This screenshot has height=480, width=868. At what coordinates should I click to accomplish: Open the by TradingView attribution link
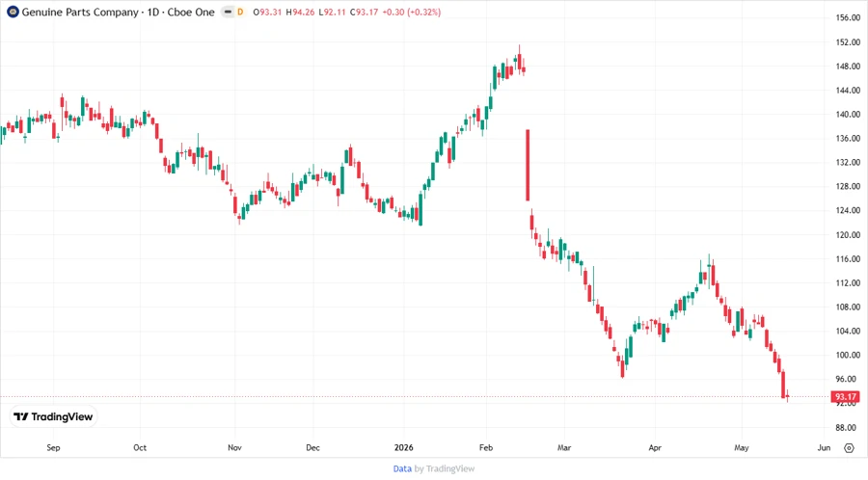click(x=445, y=469)
